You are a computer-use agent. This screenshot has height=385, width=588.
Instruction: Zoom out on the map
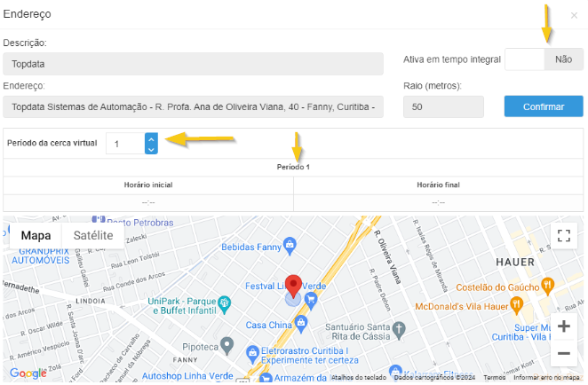(x=563, y=353)
